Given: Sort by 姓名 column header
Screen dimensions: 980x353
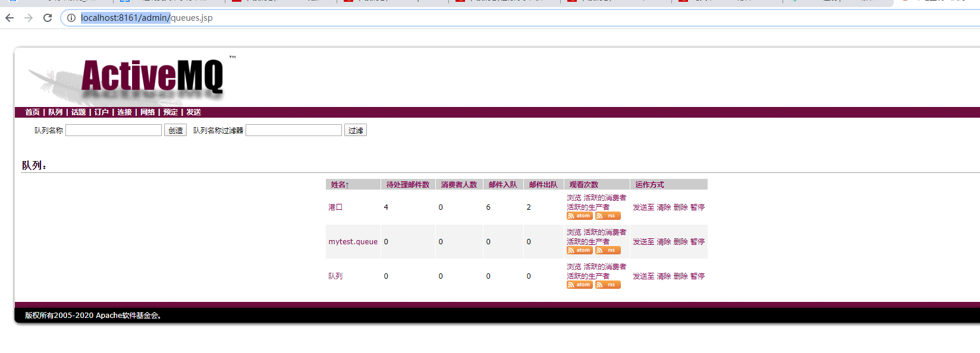Looking at the screenshot, I should point(340,185).
